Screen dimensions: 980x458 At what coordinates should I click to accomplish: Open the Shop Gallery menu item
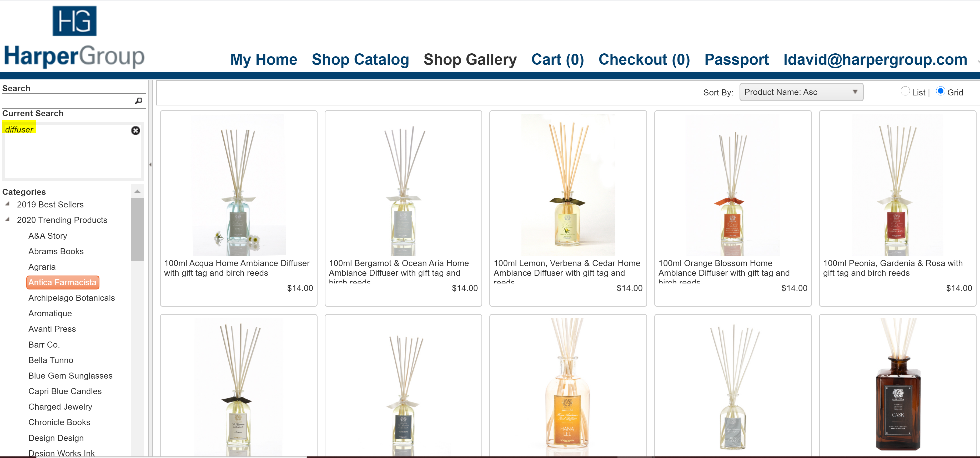470,60
